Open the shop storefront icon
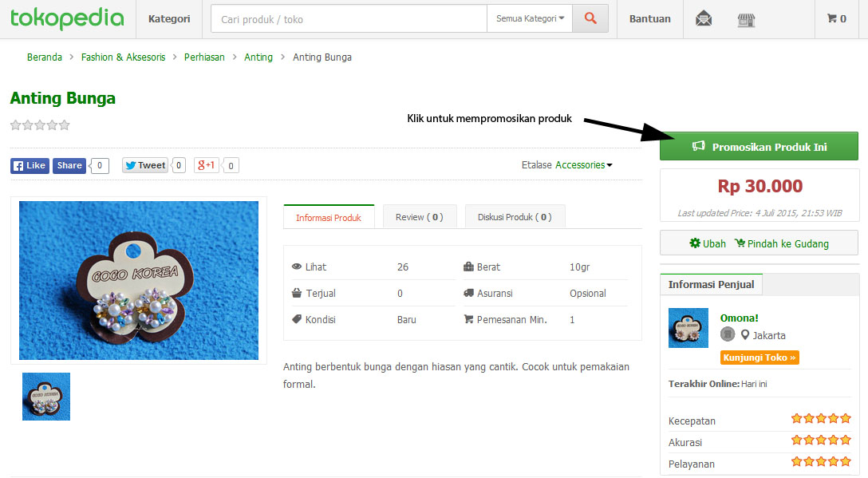Image resolution: width=868 pixels, height=478 pixels. pyautogui.click(x=746, y=20)
